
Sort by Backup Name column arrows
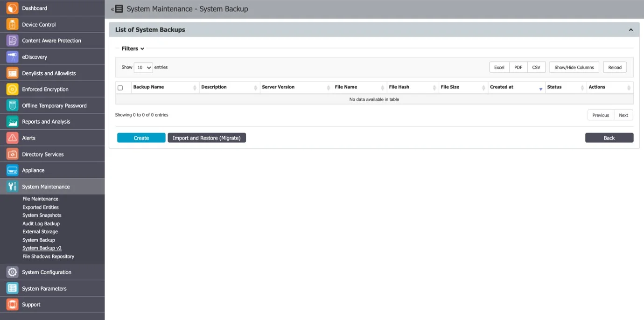tap(195, 88)
